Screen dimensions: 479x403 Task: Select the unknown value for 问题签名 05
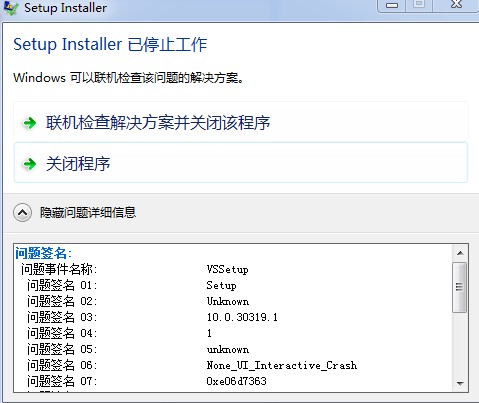click(x=228, y=349)
